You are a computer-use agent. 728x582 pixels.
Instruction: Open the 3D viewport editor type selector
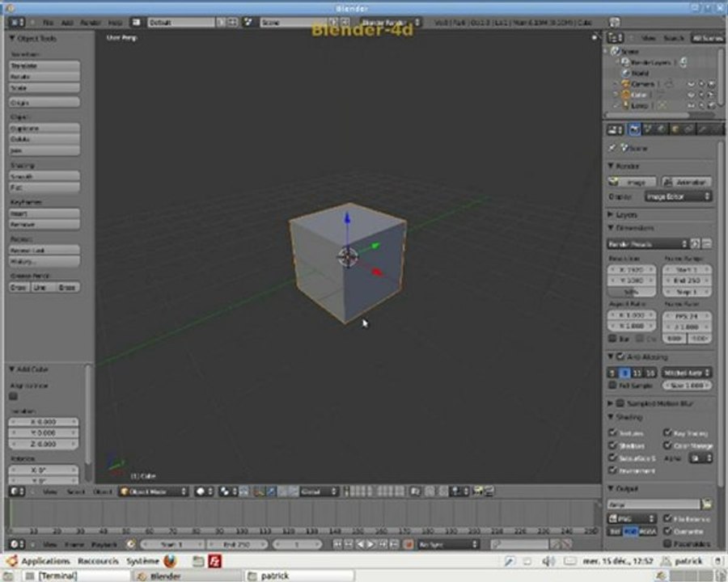coord(17,491)
